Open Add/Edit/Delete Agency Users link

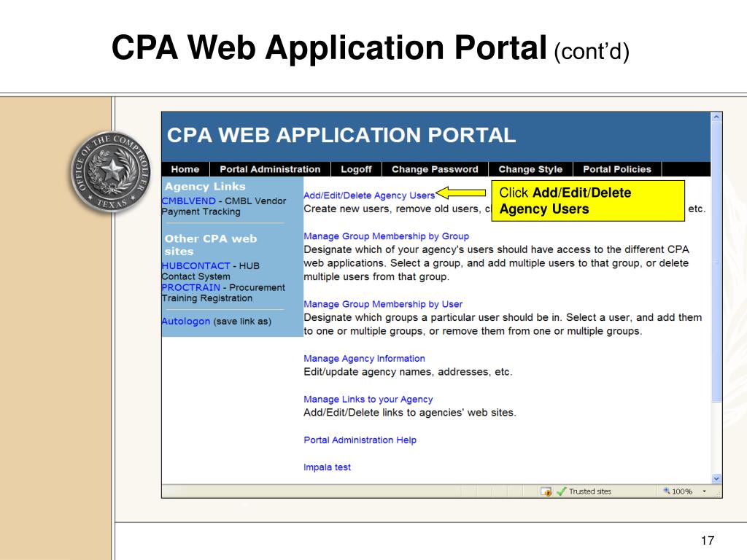[x=369, y=195]
